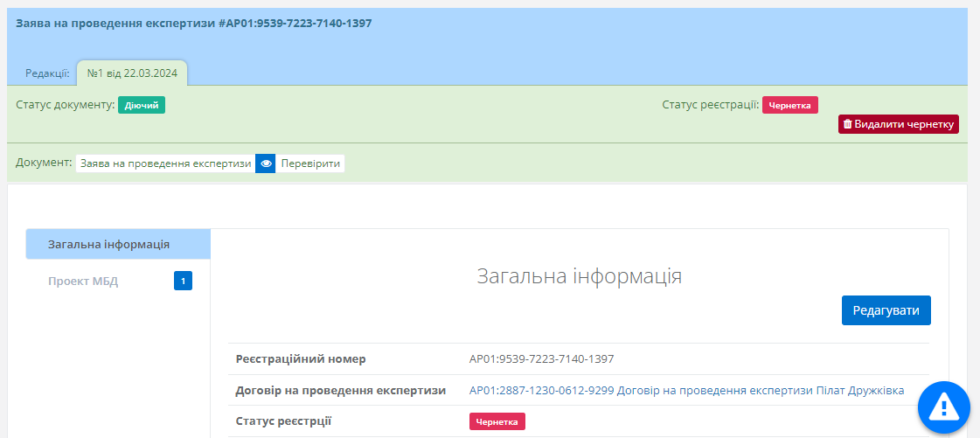Click the page title "Заява на проведення експертизи #AP01"

[x=194, y=23]
